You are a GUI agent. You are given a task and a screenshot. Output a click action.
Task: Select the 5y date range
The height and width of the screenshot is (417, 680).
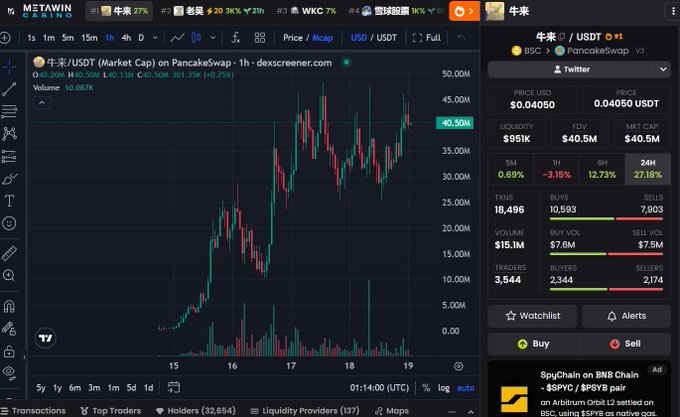41,388
